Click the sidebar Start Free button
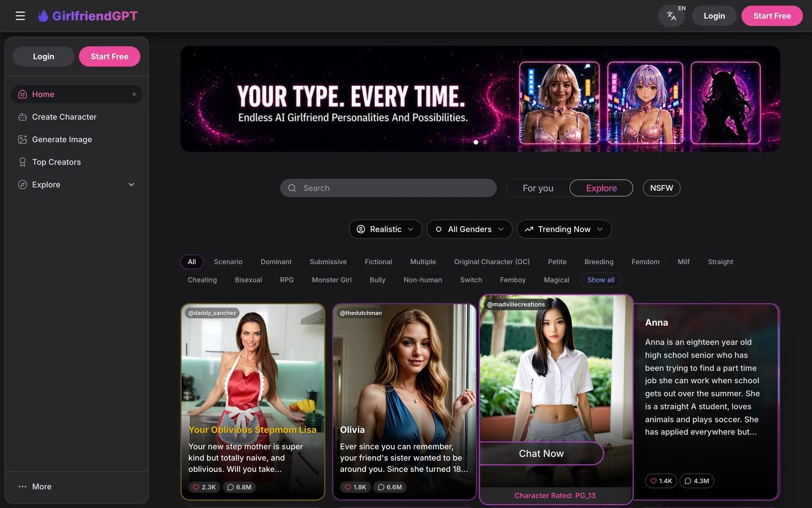 point(110,56)
